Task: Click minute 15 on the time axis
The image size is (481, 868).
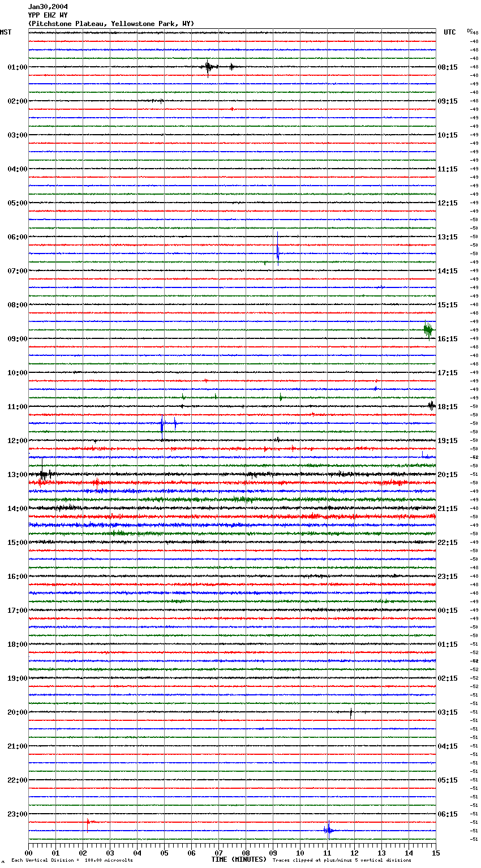Action: pyautogui.click(x=436, y=853)
